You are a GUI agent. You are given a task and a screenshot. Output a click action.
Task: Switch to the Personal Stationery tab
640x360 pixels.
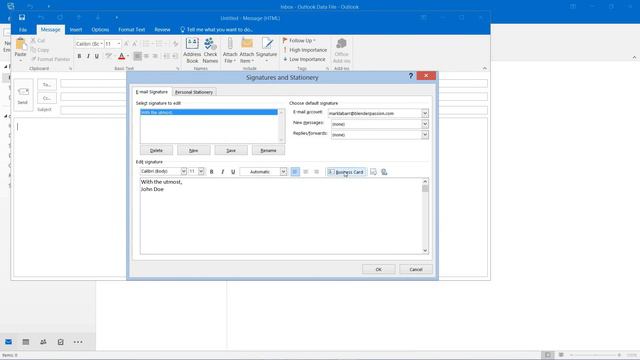[194, 92]
